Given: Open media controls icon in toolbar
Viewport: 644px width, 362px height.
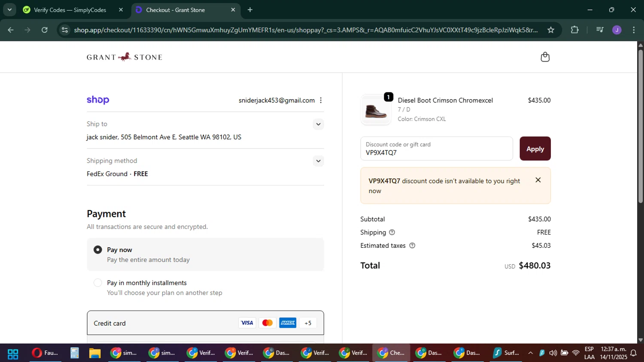Looking at the screenshot, I should [600, 30].
